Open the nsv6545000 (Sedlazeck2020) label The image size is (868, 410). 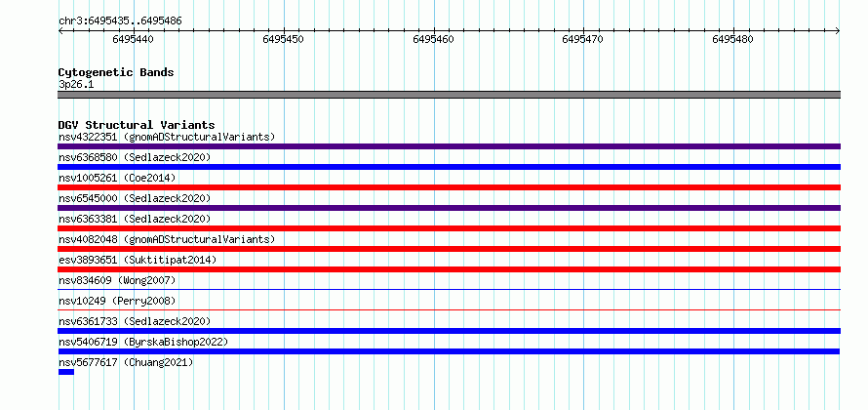click(135, 198)
